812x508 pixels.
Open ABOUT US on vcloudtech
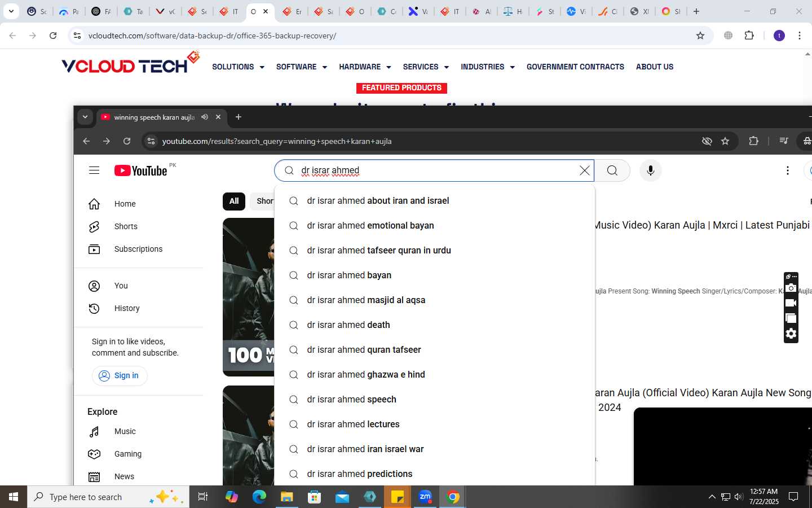pos(655,67)
